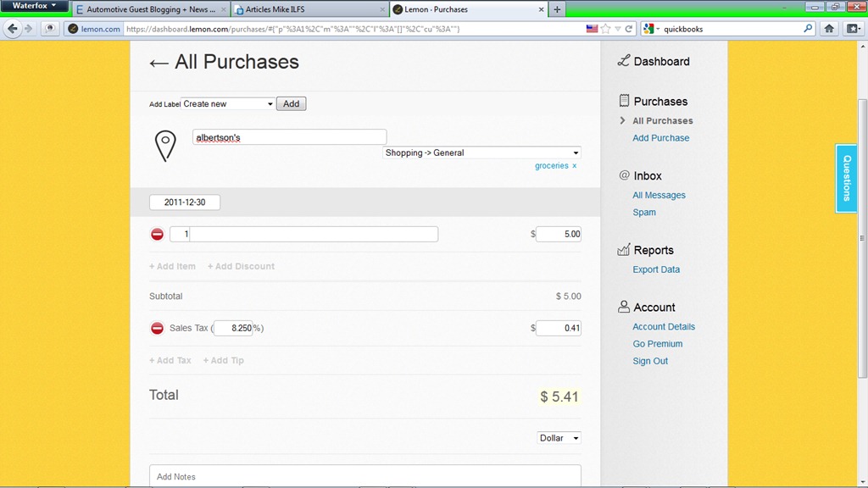Click the $ 5.41 total amount
Image resolution: width=868 pixels, height=488 pixels.
point(559,396)
